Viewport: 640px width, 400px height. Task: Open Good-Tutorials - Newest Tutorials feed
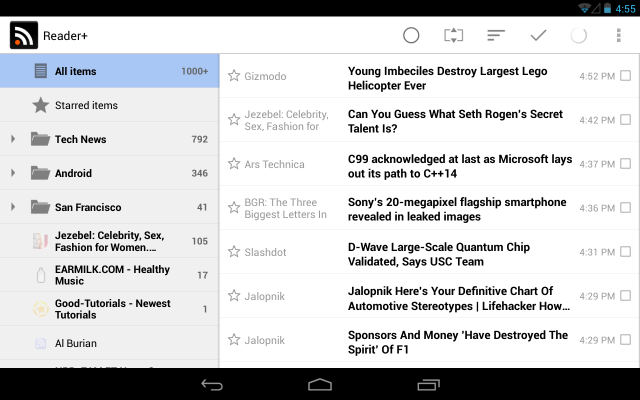pos(109,309)
